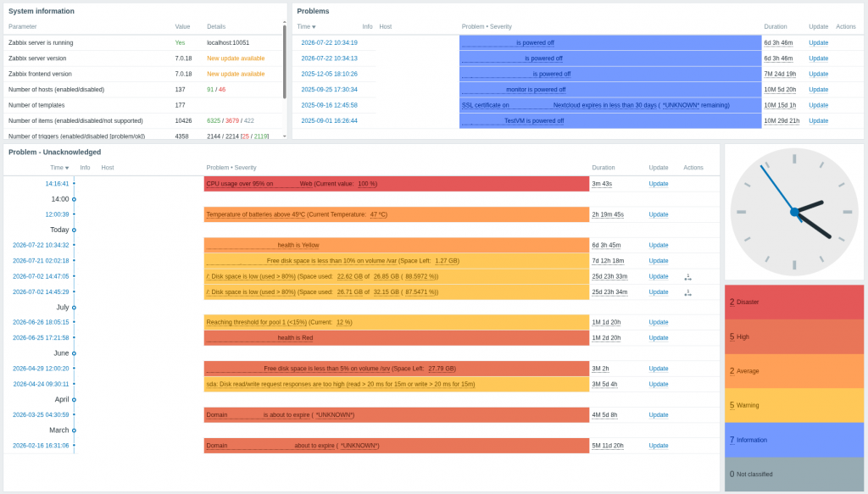This screenshot has width=868, height=494.
Task: Open health is Red problem
Action: 259,337
